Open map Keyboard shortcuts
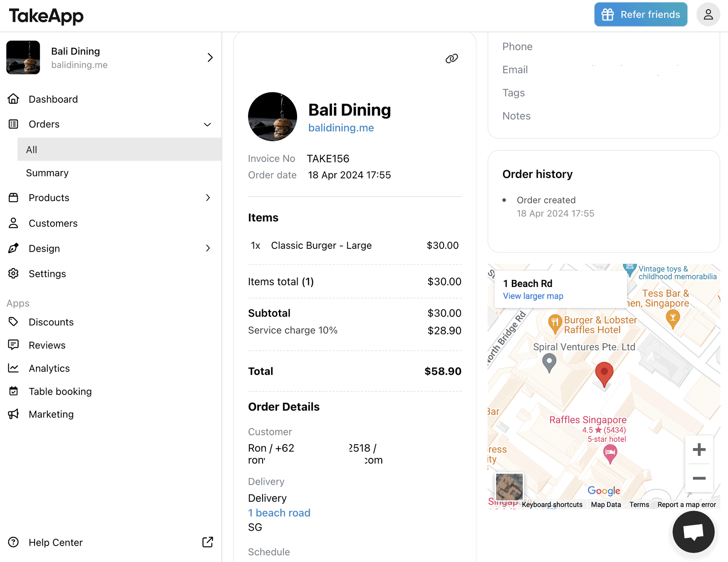Image resolution: width=728 pixels, height=562 pixels. 552,505
